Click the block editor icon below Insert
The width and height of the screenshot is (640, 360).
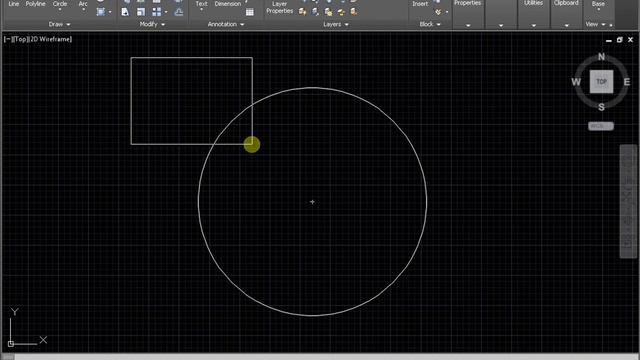[438, 12]
